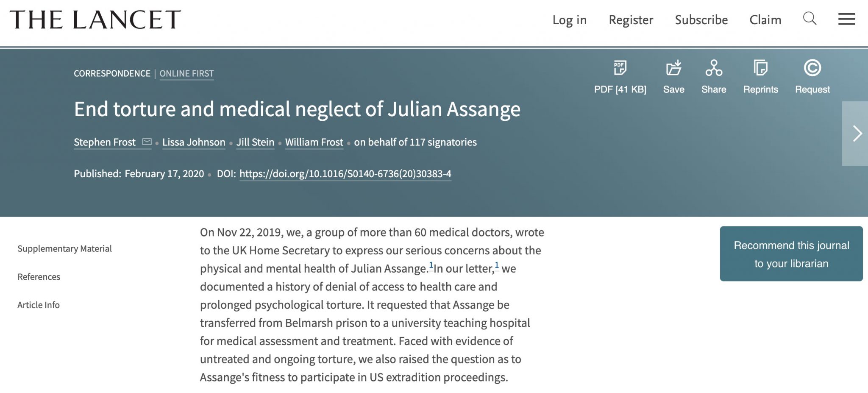Go to next article with right chevron
The image size is (868, 393).
pos(856,134)
